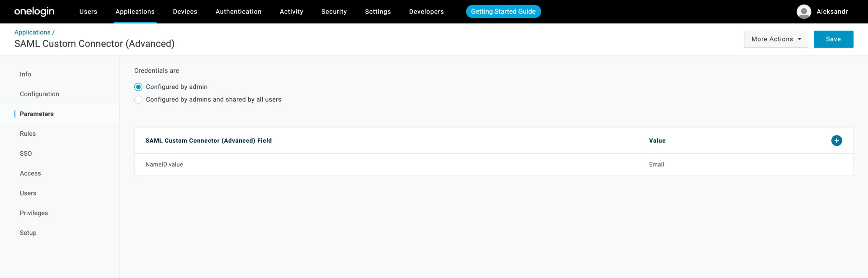Open the Applications top menu
Screen dimensions: 868x278
coord(135,12)
